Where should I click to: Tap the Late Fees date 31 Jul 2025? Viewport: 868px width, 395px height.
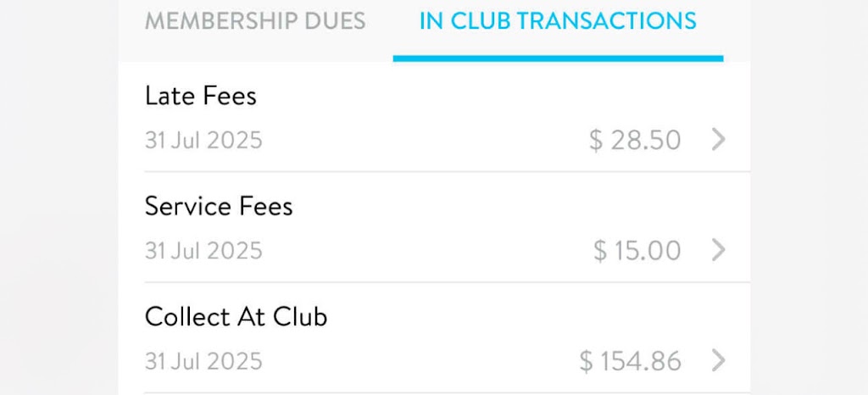[x=203, y=140]
